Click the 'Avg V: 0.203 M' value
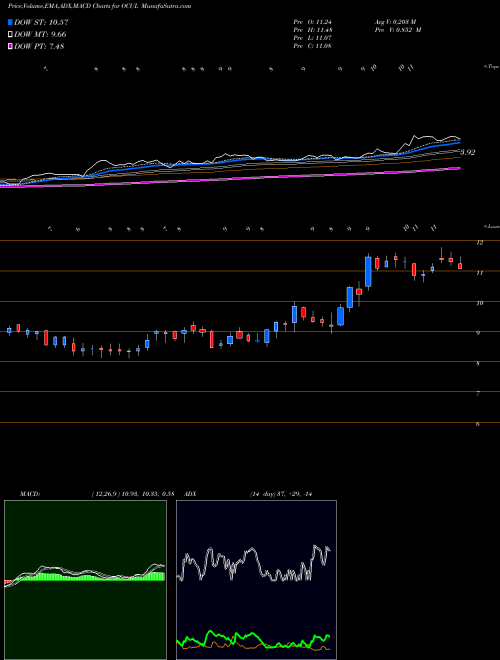The image size is (500, 660). tap(395, 22)
